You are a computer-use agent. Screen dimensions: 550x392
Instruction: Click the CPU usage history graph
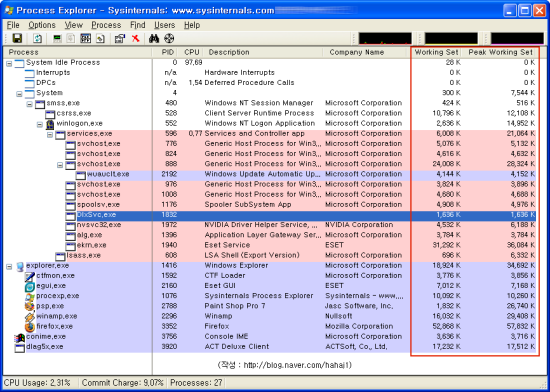click(x=385, y=39)
